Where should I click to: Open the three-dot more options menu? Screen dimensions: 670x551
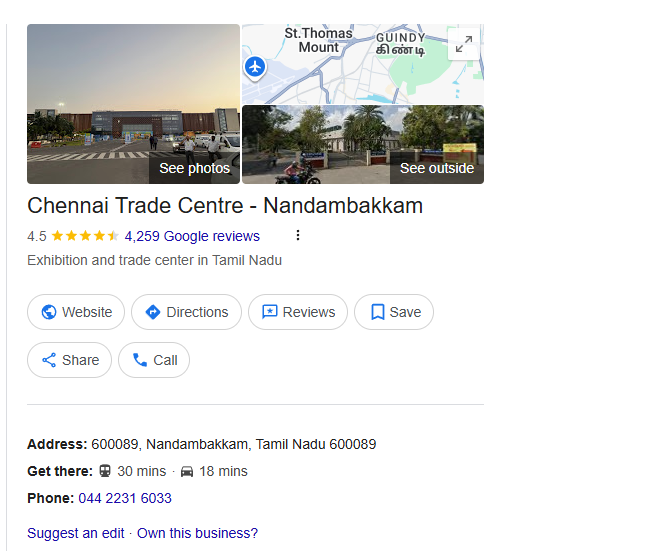pos(298,235)
